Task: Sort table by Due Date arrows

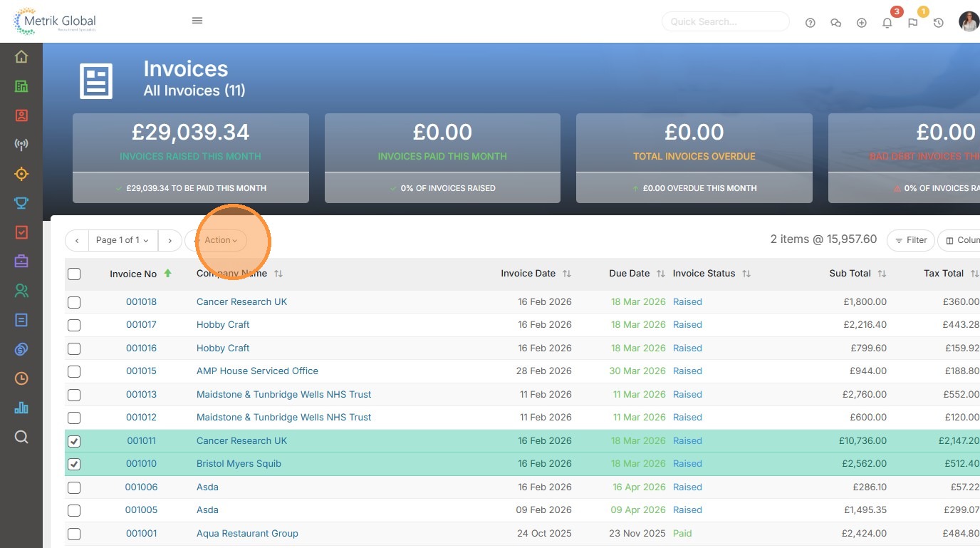Action: coord(661,274)
